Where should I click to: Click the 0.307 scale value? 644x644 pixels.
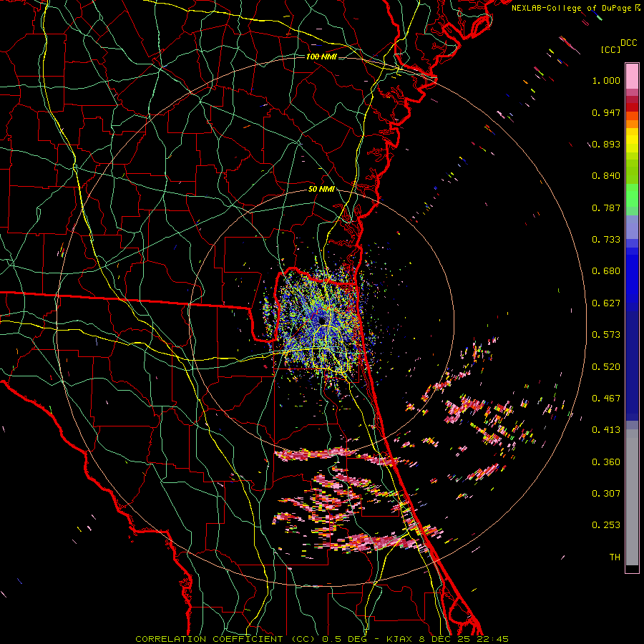606,493
